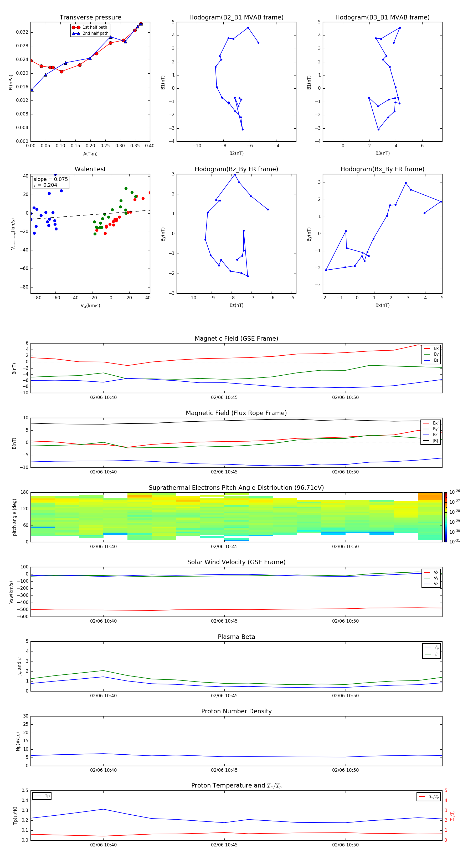Click the 'Proton Number Density' title

[236, 711]
